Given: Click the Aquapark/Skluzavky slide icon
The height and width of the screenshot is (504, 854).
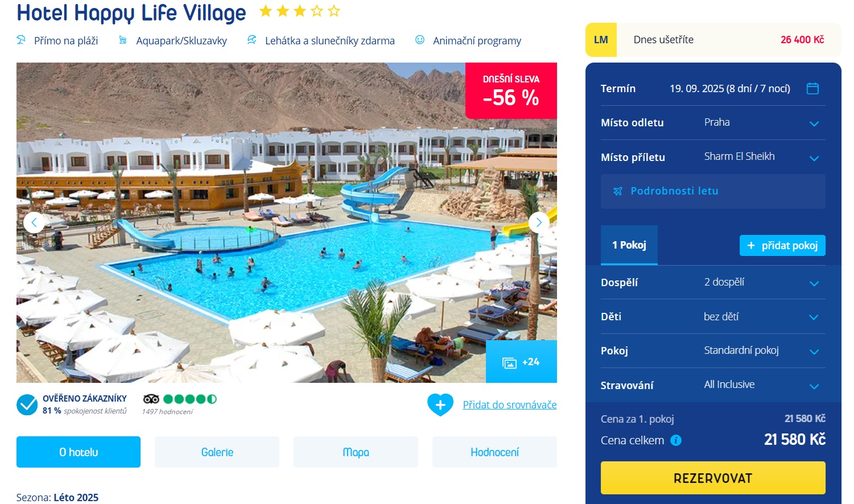Looking at the screenshot, I should click(x=122, y=40).
